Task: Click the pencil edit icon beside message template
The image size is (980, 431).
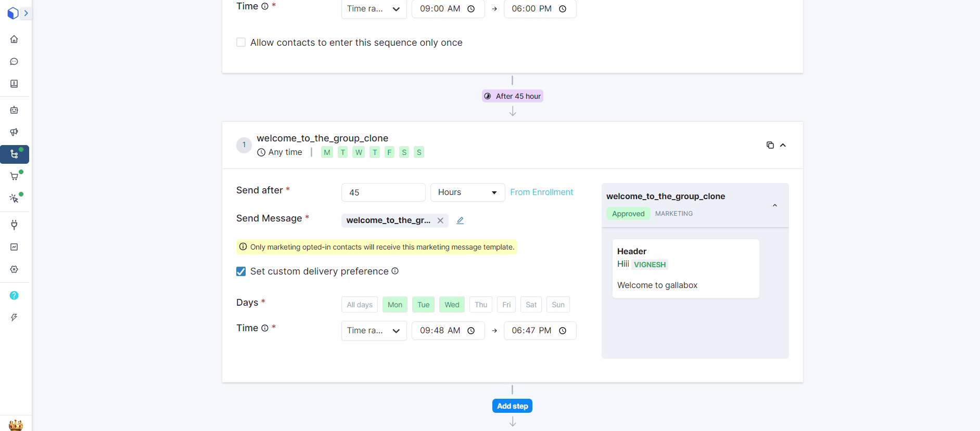Action: click(x=460, y=220)
